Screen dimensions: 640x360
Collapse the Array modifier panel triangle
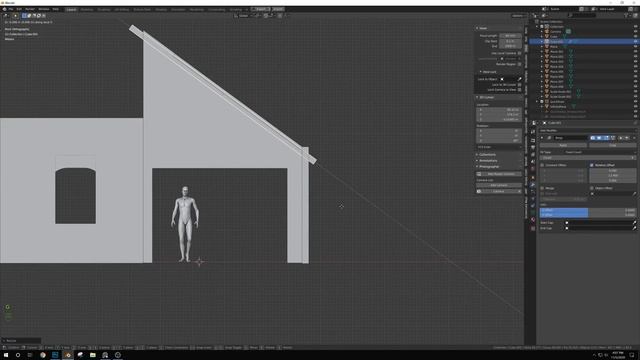pyautogui.click(x=542, y=138)
